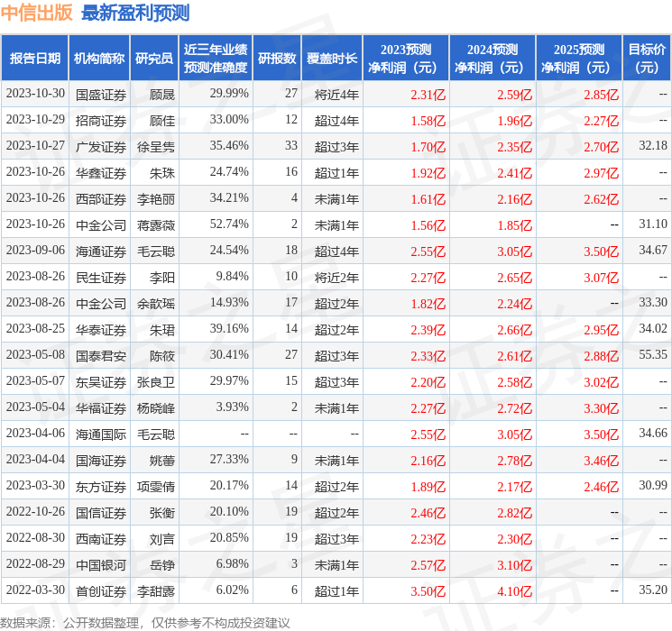Click target price 30.99
The image size is (672, 631).
click(x=653, y=485)
